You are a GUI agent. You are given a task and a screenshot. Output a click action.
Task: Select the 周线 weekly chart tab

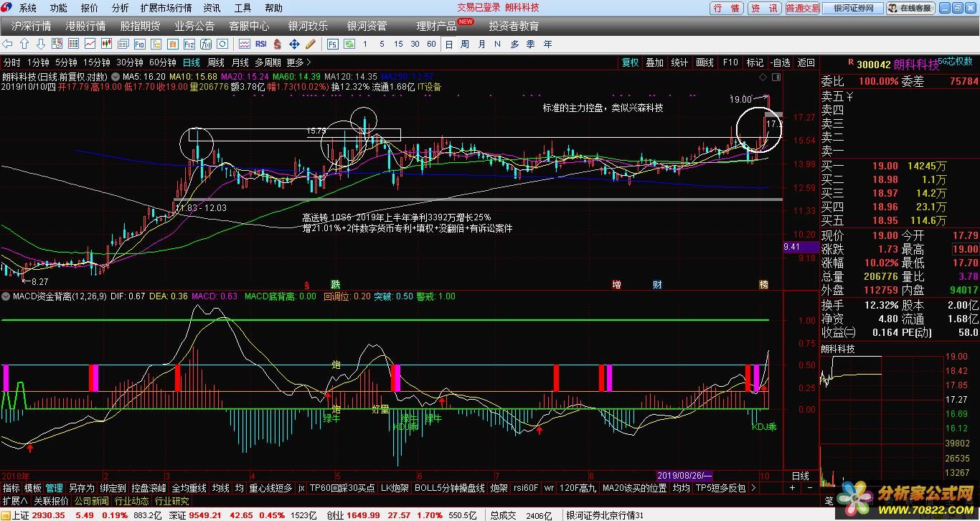pyautogui.click(x=216, y=62)
